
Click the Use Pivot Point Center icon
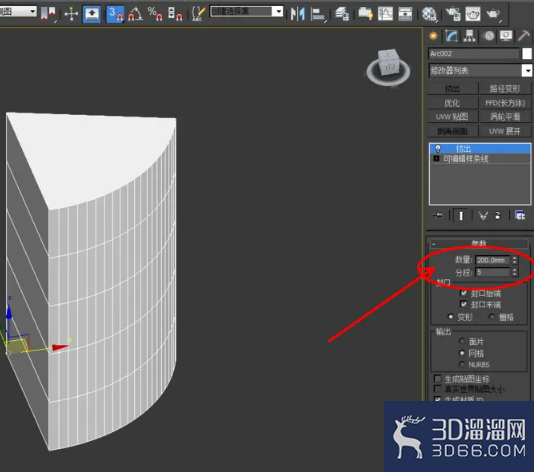point(48,14)
